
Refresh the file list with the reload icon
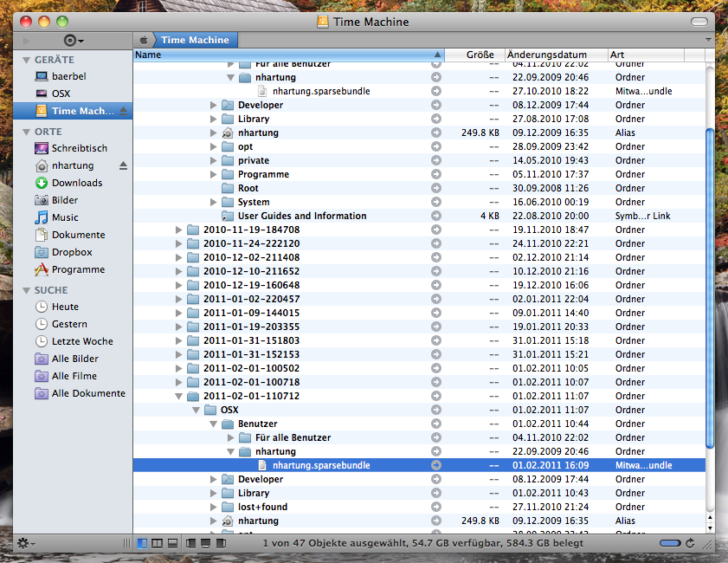(690, 543)
